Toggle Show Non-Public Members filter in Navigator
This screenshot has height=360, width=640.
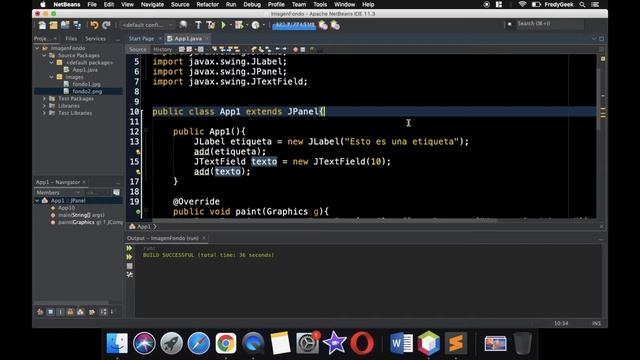(x=71, y=312)
